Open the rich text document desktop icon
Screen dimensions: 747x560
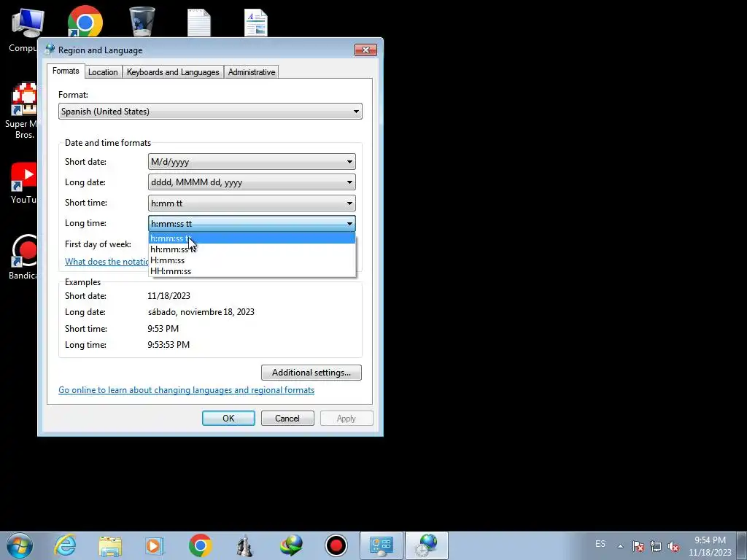click(256, 23)
